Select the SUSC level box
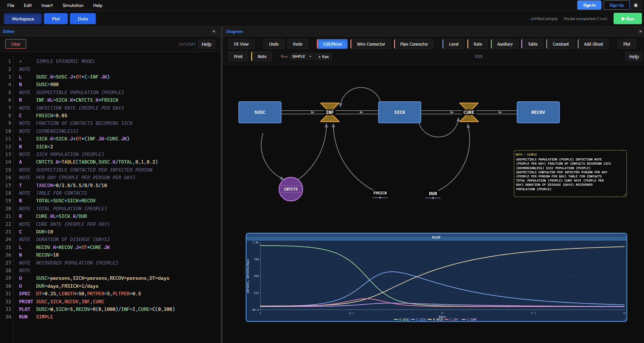This screenshot has width=644, height=343. click(x=260, y=112)
